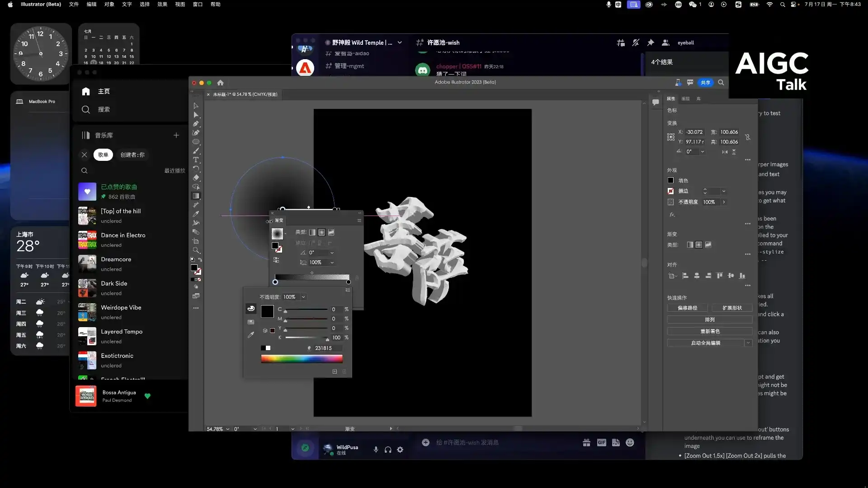Select the Type tool
The height and width of the screenshot is (488, 868).
pos(196,160)
